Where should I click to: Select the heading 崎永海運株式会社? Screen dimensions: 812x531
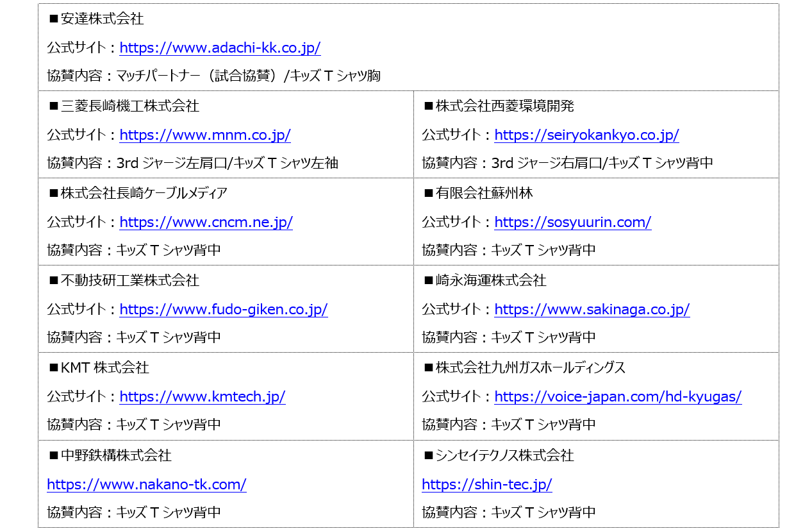click(491, 280)
